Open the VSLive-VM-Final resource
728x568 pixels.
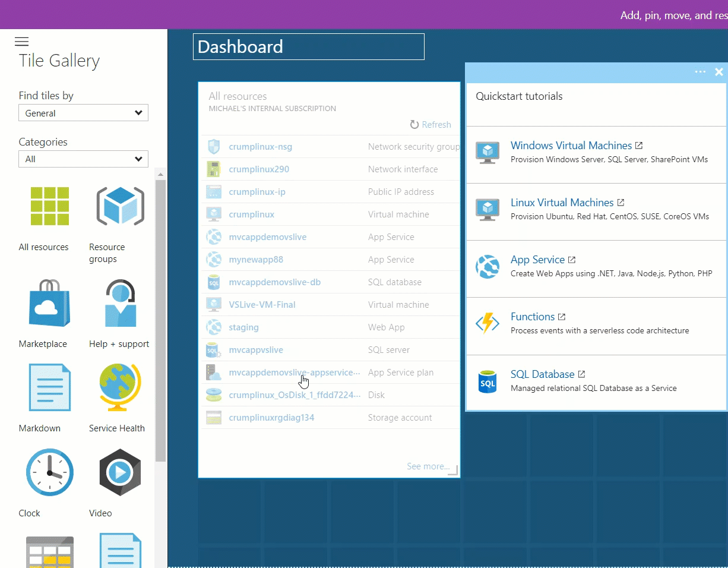(262, 305)
